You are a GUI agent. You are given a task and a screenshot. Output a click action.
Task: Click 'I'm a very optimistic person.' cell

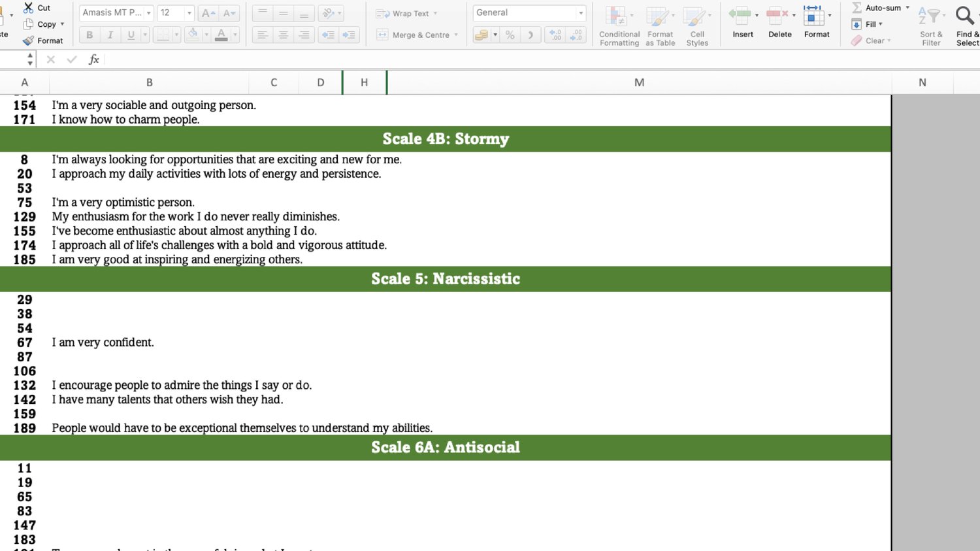point(123,203)
